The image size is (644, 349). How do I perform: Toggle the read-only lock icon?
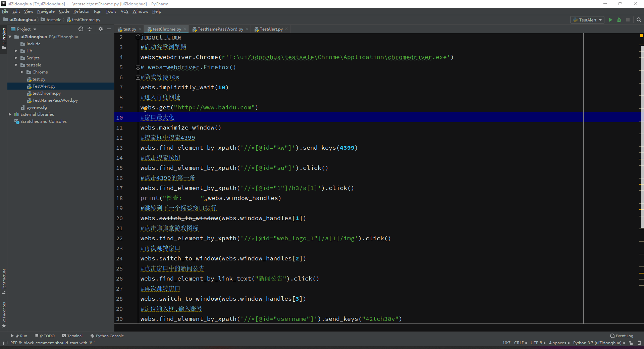631,343
